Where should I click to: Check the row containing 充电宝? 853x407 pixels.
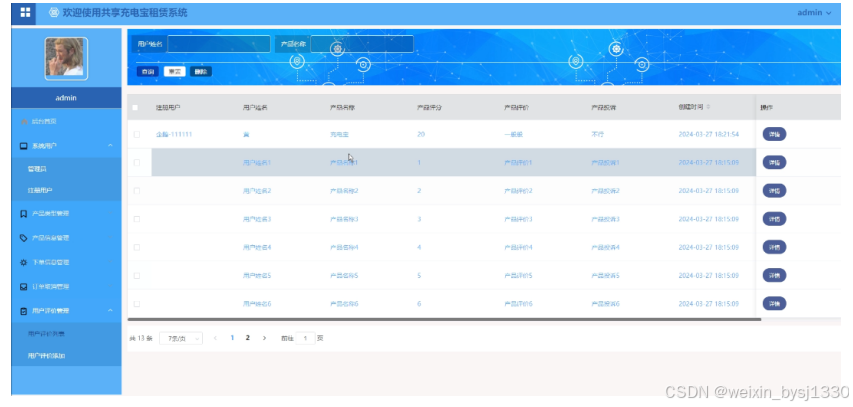tap(137, 134)
